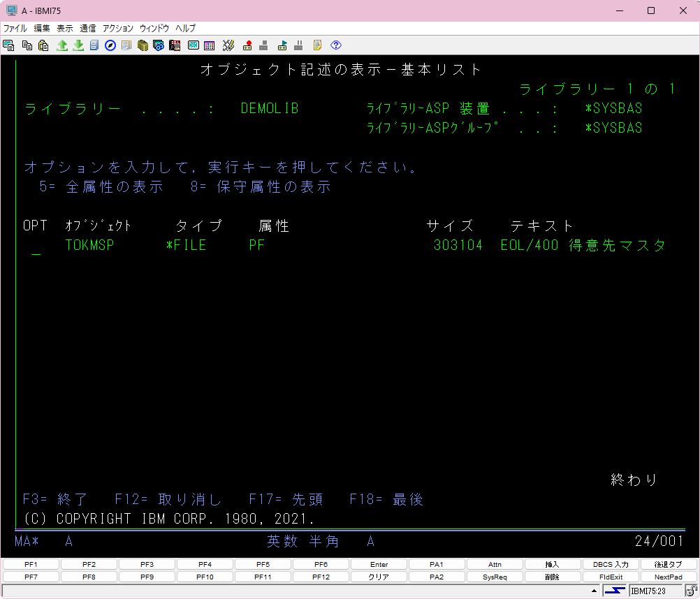700x599 pixels.
Task: Click the blue help question icon
Action: [336, 45]
